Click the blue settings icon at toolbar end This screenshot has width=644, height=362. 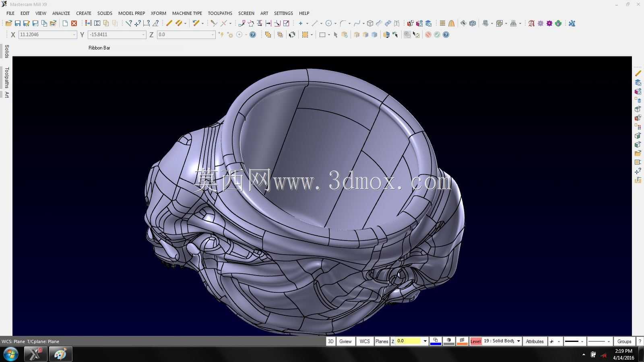[572, 23]
